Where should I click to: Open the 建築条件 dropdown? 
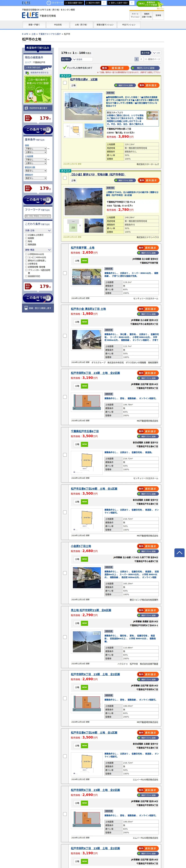(35, 178)
